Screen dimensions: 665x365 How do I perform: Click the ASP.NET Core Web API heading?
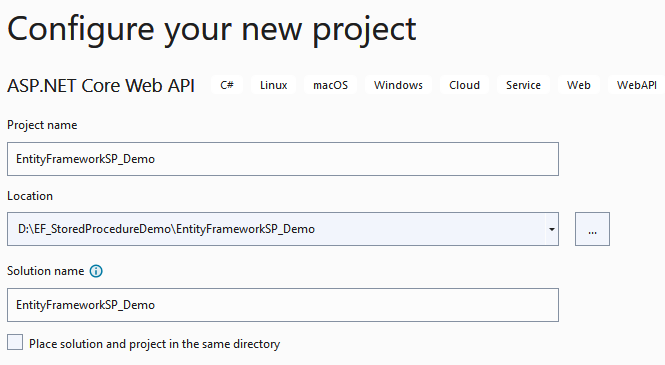(x=101, y=86)
